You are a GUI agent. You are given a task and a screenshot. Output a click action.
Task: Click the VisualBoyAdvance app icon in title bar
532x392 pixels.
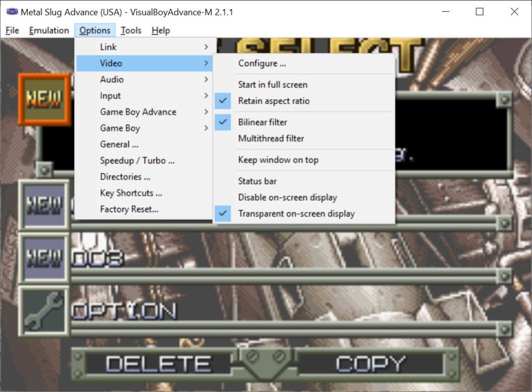point(12,12)
